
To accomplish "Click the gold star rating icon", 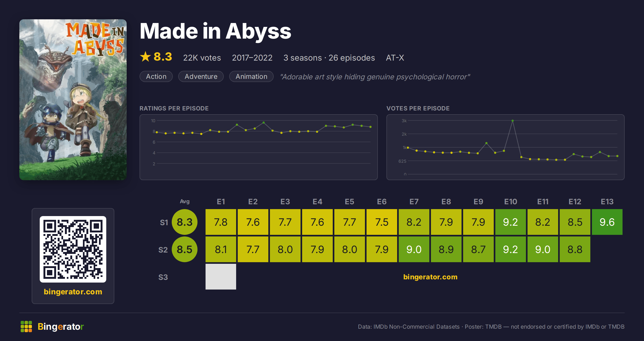I will click(x=145, y=57).
